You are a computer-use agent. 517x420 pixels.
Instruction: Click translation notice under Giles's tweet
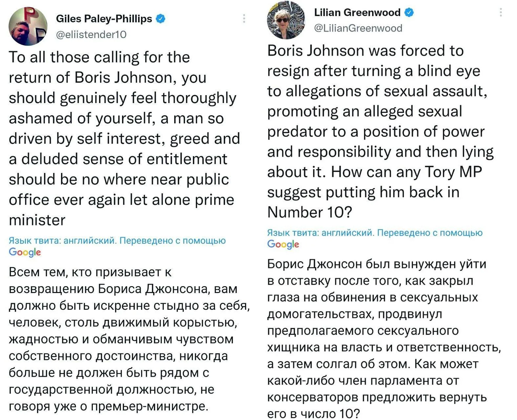coord(117,241)
